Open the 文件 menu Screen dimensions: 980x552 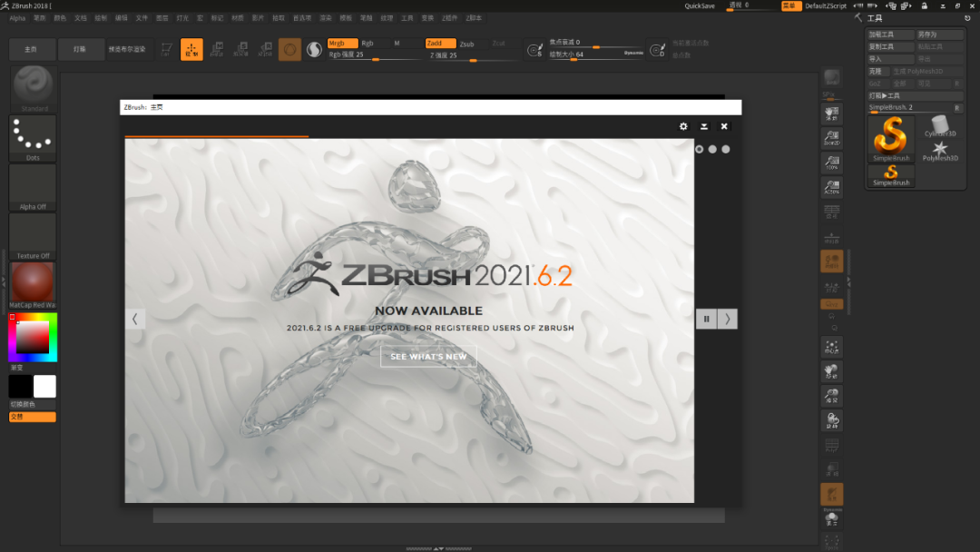click(142, 18)
